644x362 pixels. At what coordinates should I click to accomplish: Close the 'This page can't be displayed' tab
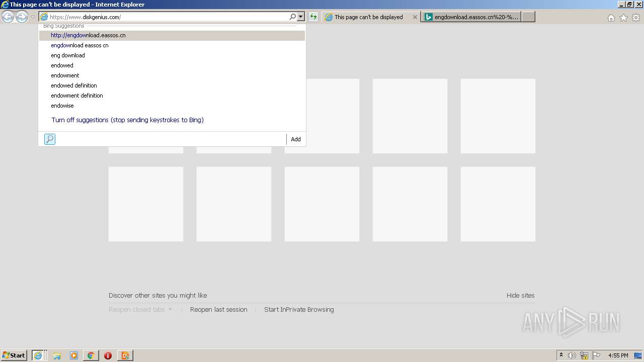[x=415, y=17]
